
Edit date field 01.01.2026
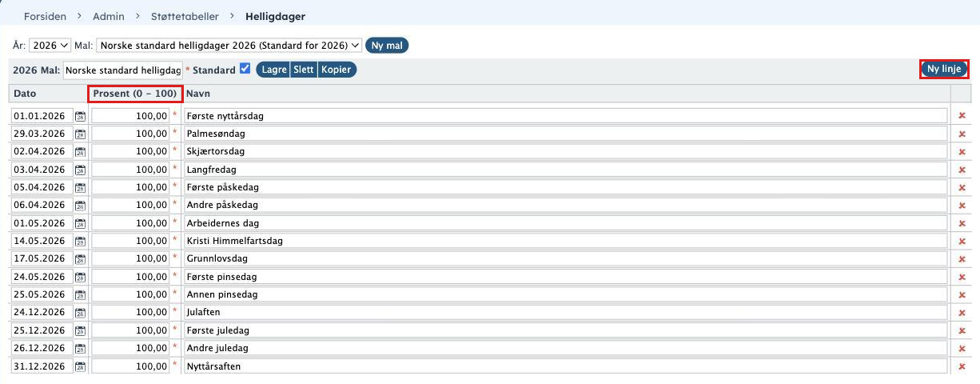[42, 116]
